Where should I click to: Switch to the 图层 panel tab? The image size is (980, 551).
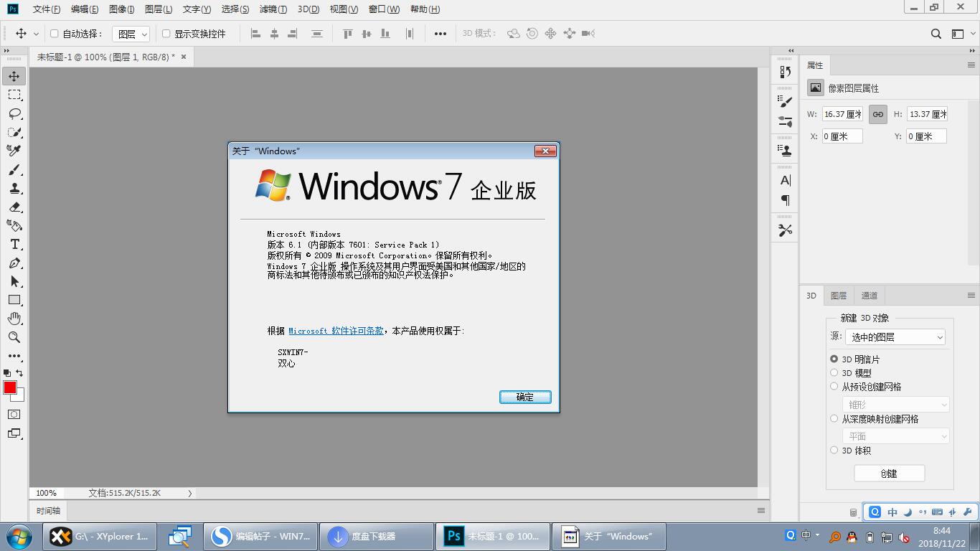pyautogui.click(x=839, y=296)
